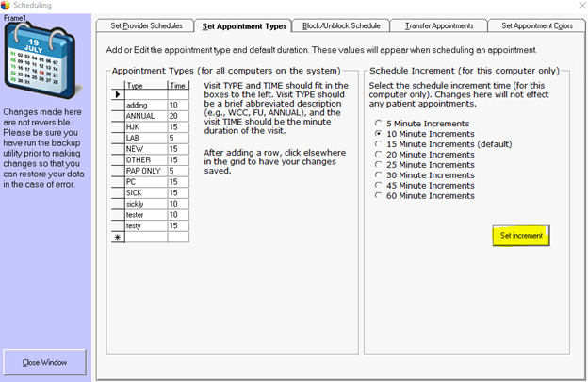The image size is (588, 382).
Task: Open the Set Provider Schedules tab
Action: (146, 25)
